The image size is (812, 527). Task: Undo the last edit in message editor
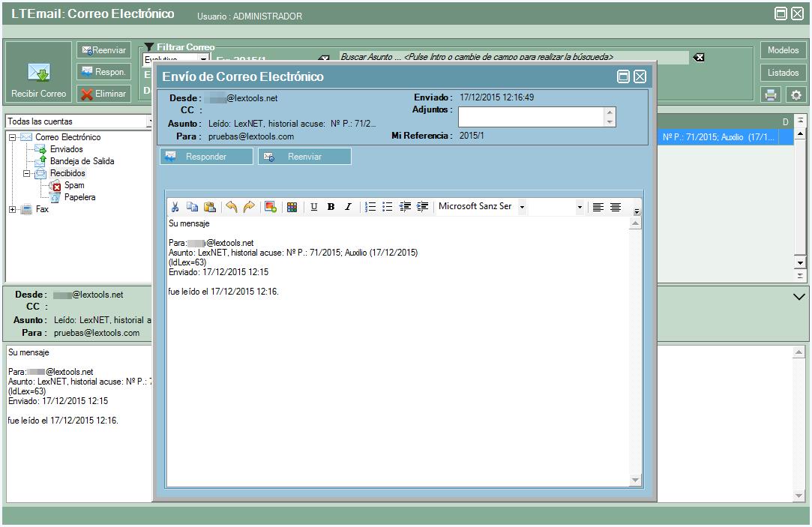click(232, 208)
